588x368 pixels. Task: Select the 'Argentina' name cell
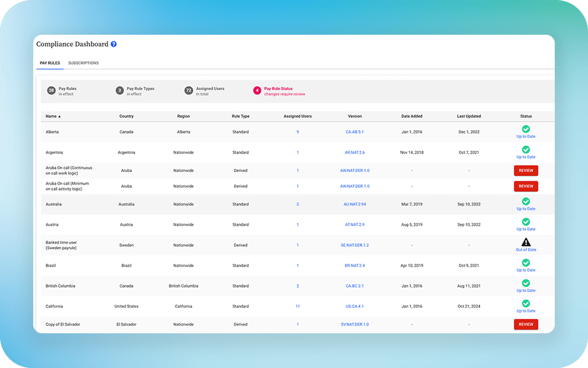(54, 153)
